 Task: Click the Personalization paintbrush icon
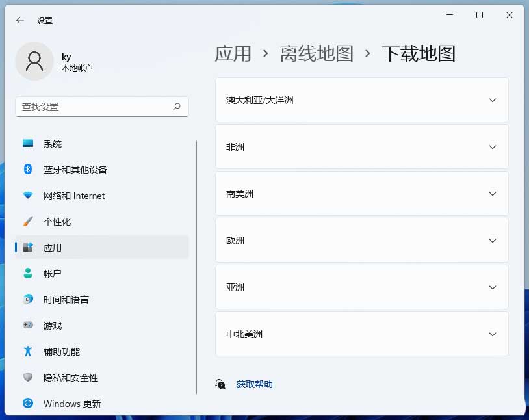[28, 222]
